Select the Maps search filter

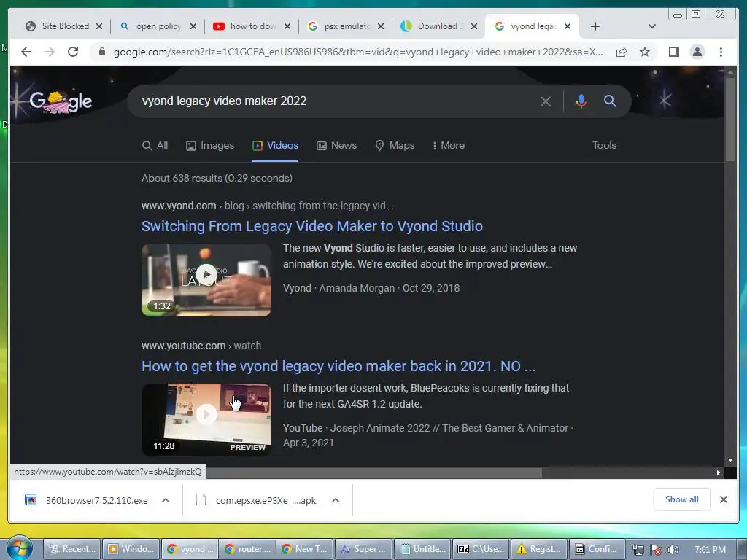click(395, 145)
